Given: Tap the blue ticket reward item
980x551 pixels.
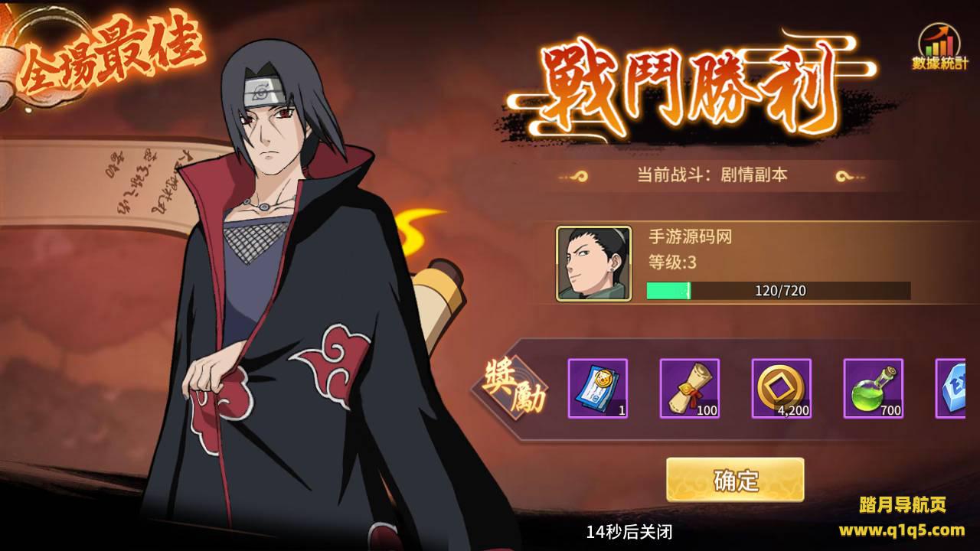Looking at the screenshot, I should click(598, 388).
